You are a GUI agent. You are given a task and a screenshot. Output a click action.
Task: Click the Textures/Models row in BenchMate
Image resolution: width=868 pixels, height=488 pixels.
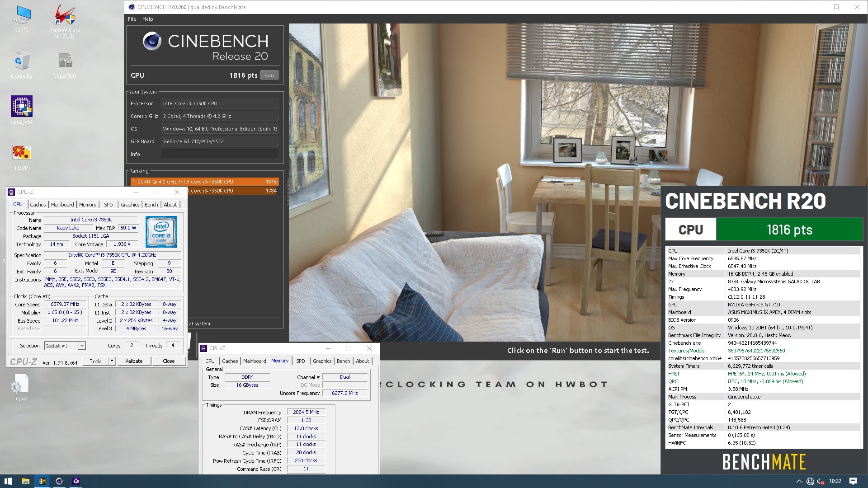coord(764,351)
